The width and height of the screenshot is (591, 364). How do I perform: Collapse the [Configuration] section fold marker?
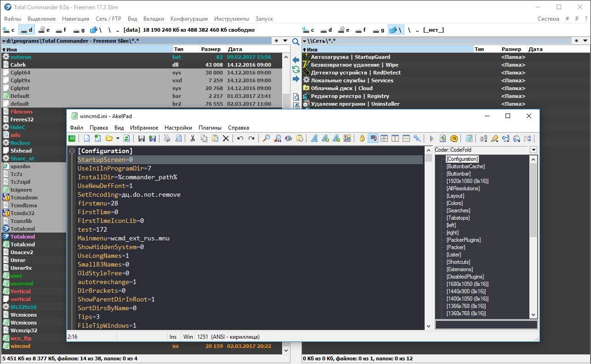click(72, 151)
